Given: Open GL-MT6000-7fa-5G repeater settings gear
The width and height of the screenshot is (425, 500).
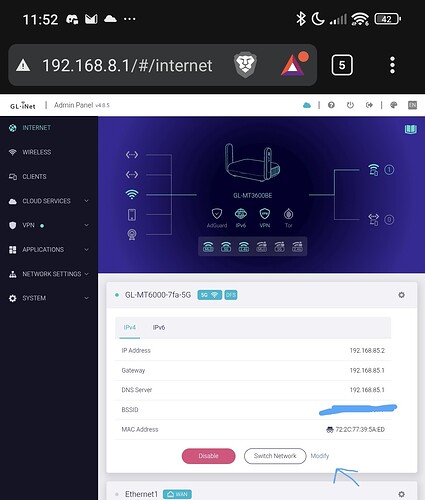Looking at the screenshot, I should pyautogui.click(x=401, y=295).
